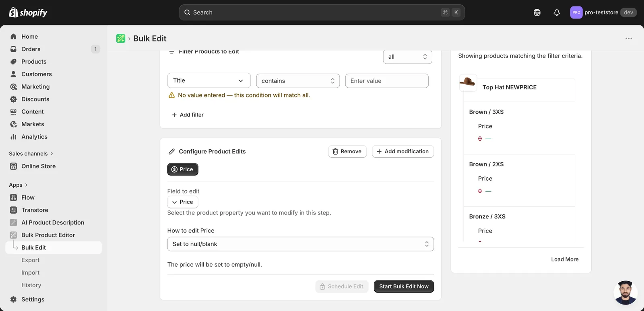Open the pro-teststore account menu
Image resolution: width=644 pixels, height=311 pixels.
coord(603,12)
